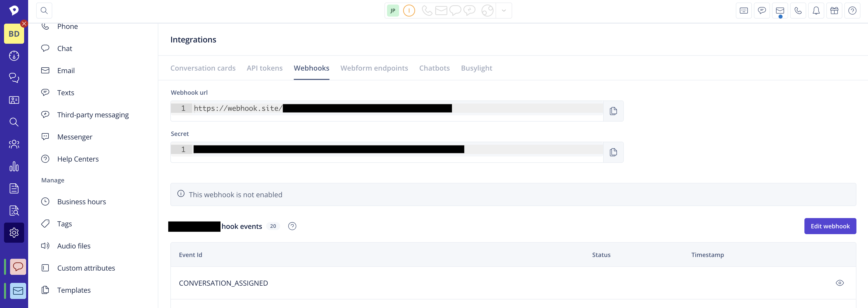Click inside the Webhook url field

coord(388,108)
